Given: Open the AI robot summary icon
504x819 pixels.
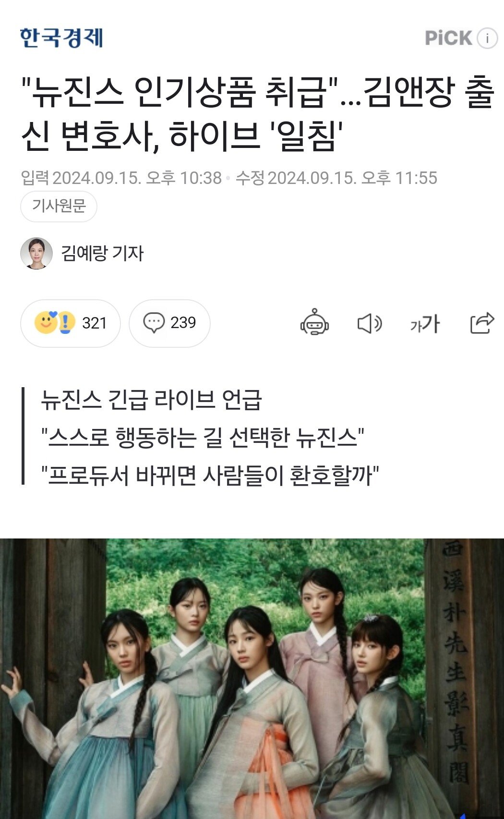Looking at the screenshot, I should 314,322.
